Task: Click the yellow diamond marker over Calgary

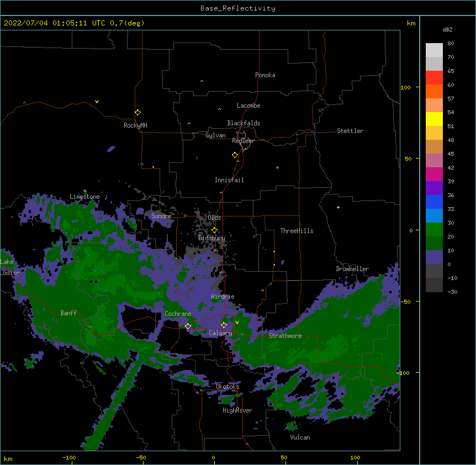Action: [224, 325]
